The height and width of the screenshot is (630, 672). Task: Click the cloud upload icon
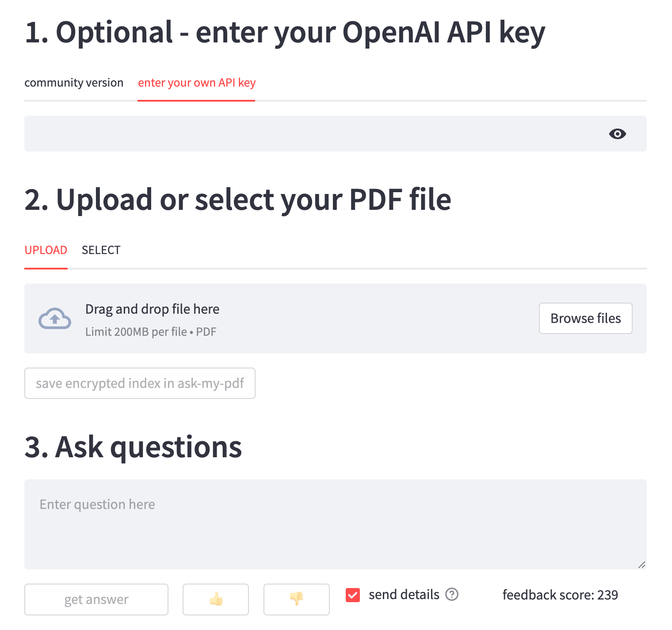click(54, 319)
